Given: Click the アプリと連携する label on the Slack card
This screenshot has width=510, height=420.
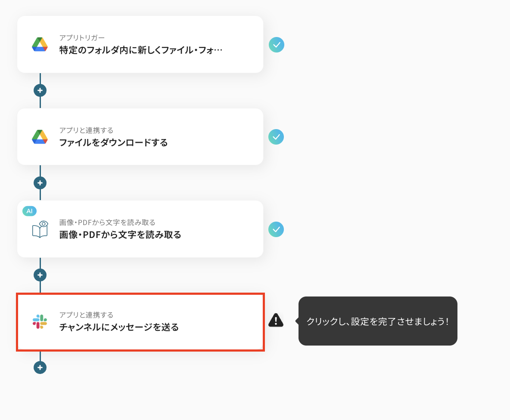Looking at the screenshot, I should click(86, 315).
